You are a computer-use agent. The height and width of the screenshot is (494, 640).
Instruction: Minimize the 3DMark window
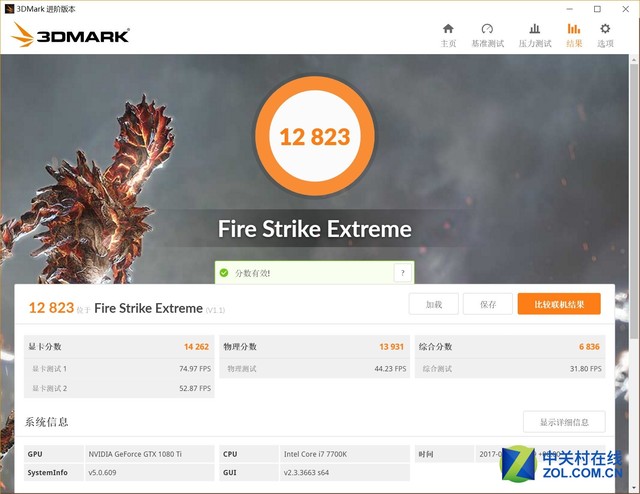570,9
